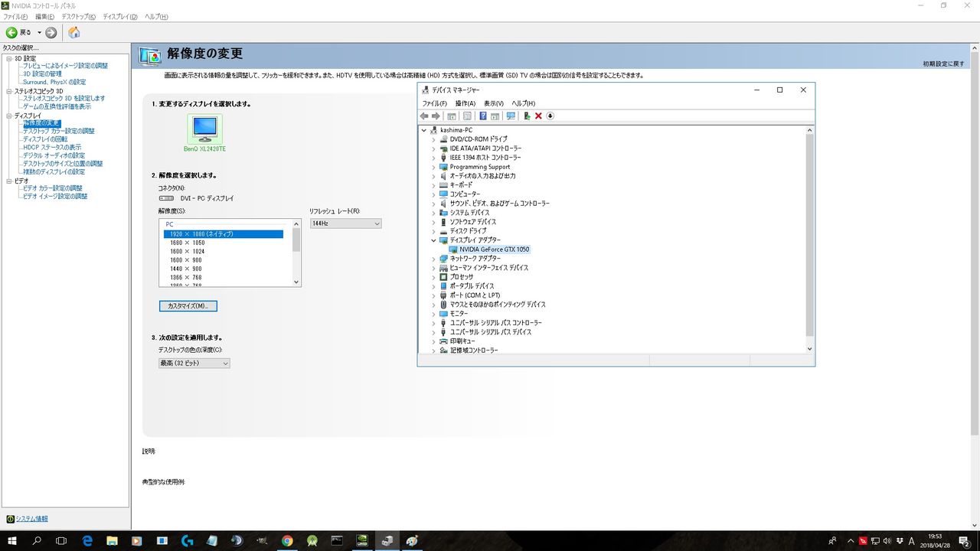Image resolution: width=980 pixels, height=551 pixels.
Task: Open 3D 設定の管理 in sidebar
Action: tap(42, 74)
